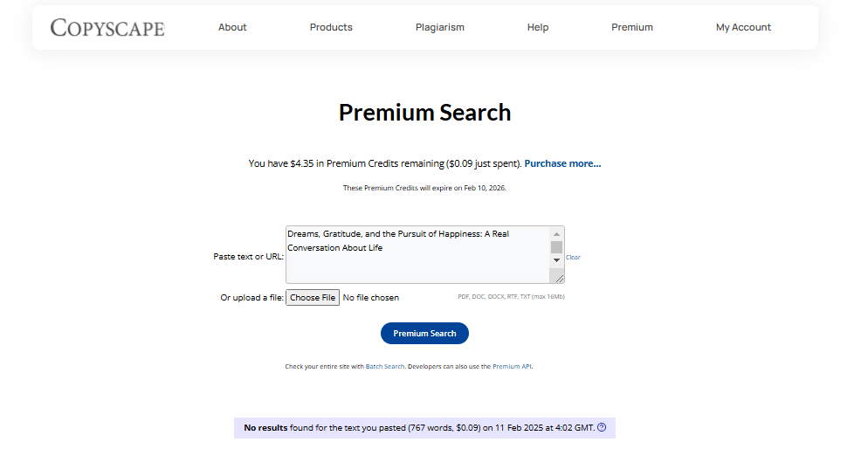
Task: Click inside the Paste text or URL box
Action: click(418, 255)
